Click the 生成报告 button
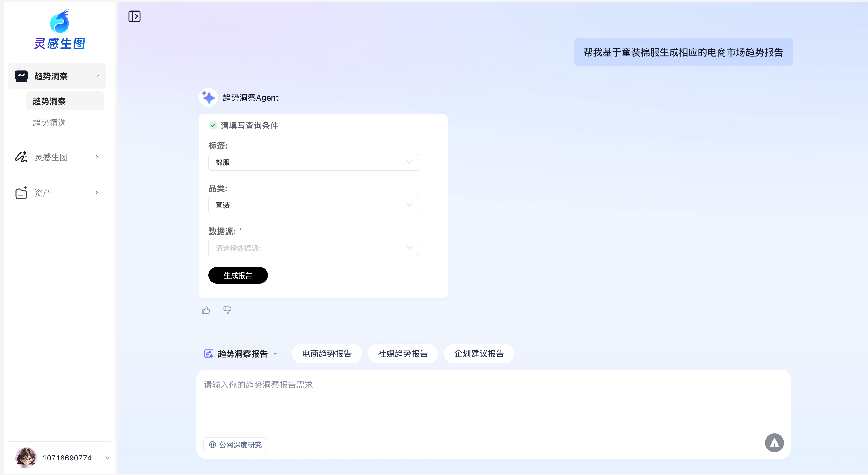The image size is (868, 475). 238,276
